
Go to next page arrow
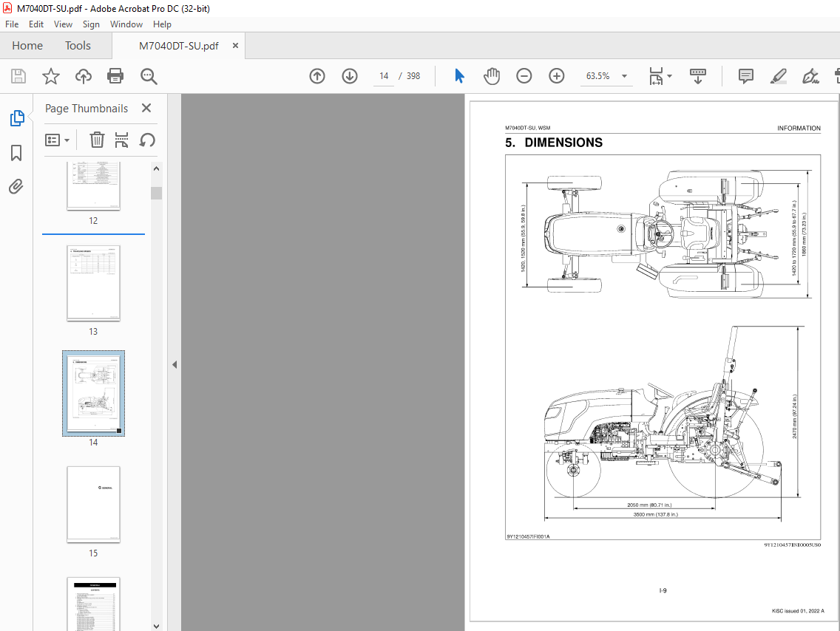coord(350,76)
